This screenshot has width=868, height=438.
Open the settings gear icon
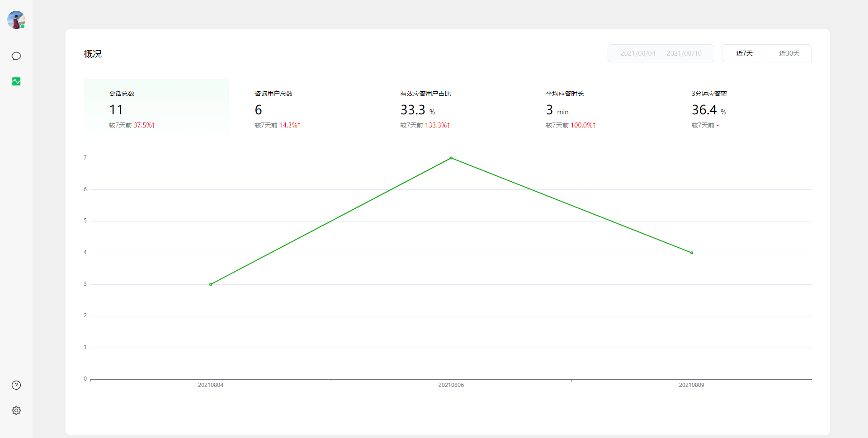16,410
